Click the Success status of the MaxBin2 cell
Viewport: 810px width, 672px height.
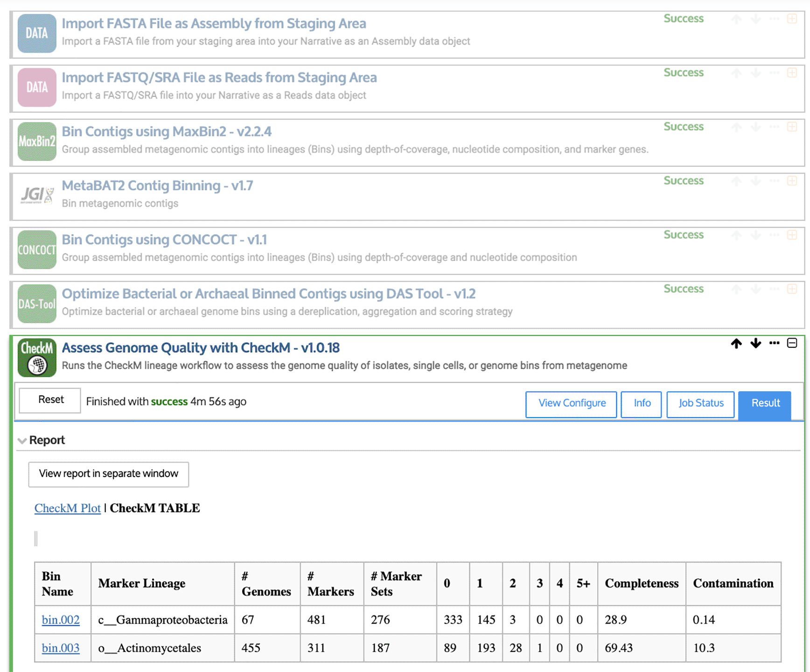pyautogui.click(x=684, y=127)
